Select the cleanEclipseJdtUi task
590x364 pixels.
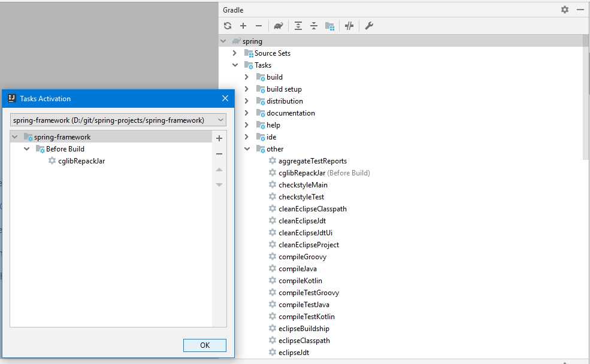(x=305, y=233)
